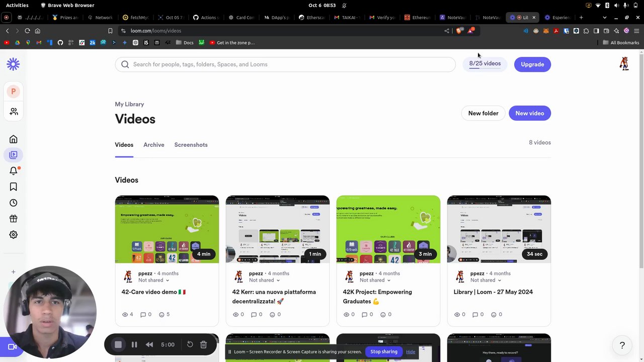
Task: Click the New video button
Action: pos(530,113)
